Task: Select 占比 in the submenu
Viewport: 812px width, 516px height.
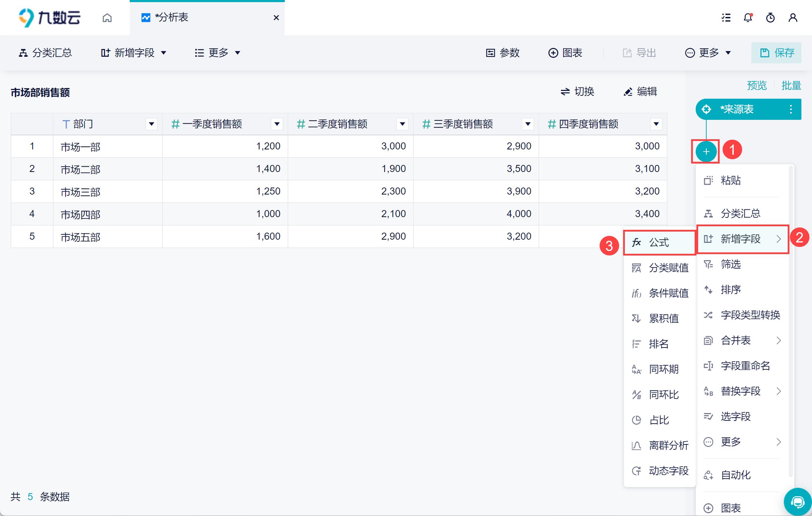Action: (659, 420)
